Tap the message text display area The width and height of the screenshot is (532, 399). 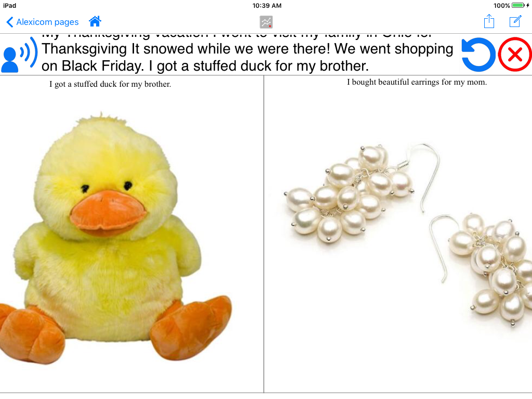248,54
